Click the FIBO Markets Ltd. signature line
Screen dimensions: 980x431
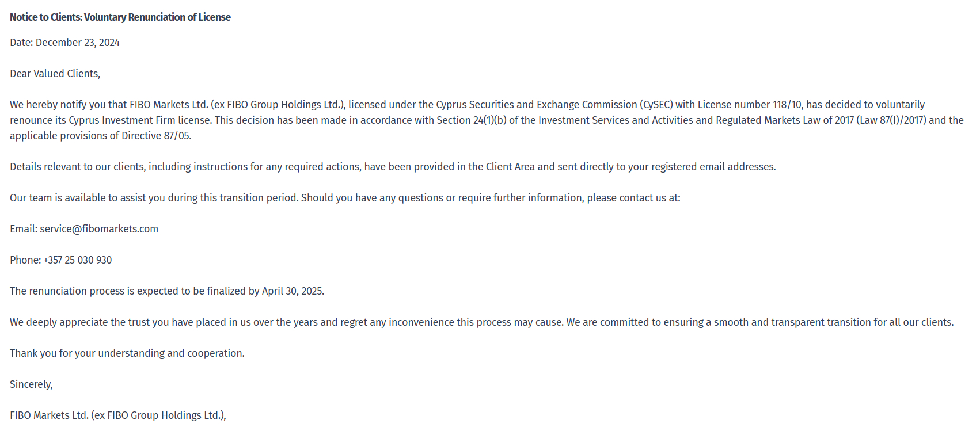117,415
